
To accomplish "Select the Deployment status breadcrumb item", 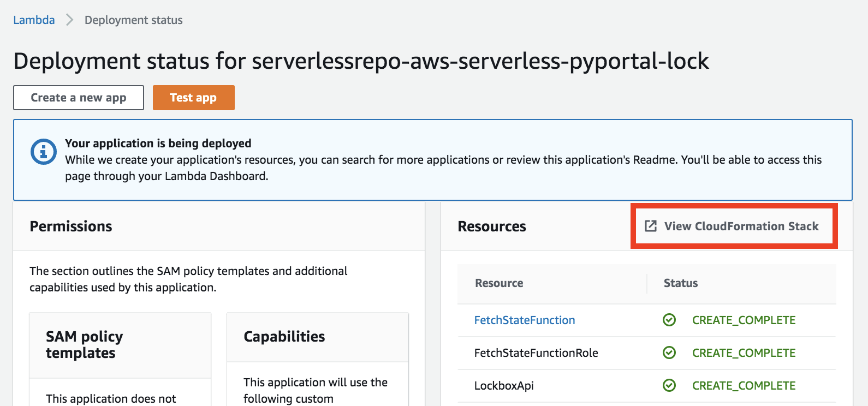I will (x=134, y=20).
